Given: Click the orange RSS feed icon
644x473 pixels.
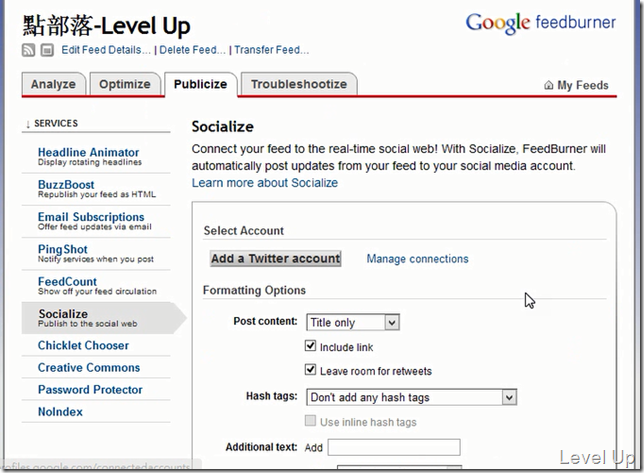Looking at the screenshot, I should (28, 51).
